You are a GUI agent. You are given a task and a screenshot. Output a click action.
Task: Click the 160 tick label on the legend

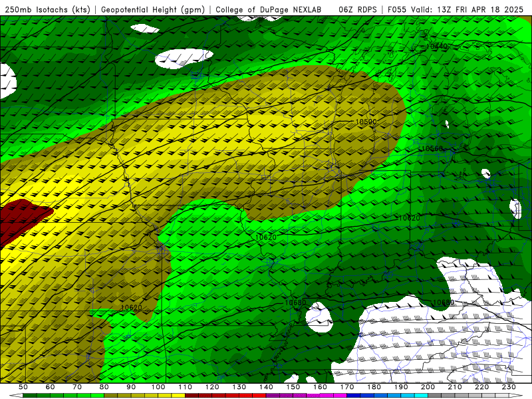[x=320, y=387]
